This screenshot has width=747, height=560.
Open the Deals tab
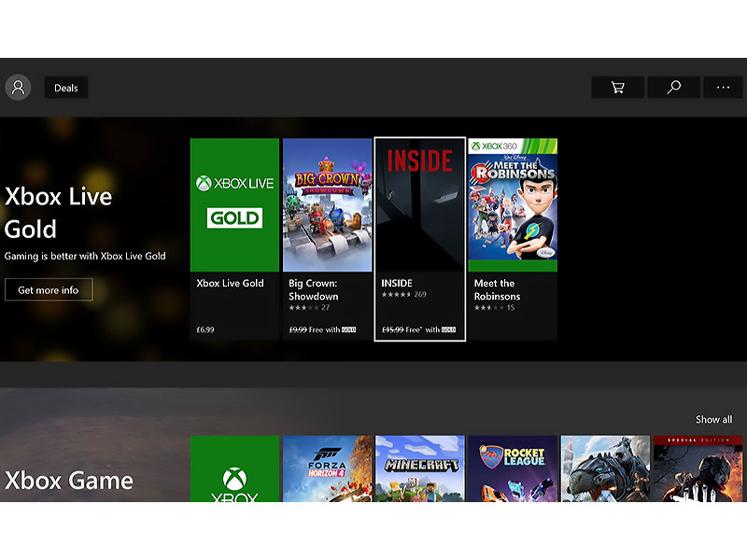(66, 88)
